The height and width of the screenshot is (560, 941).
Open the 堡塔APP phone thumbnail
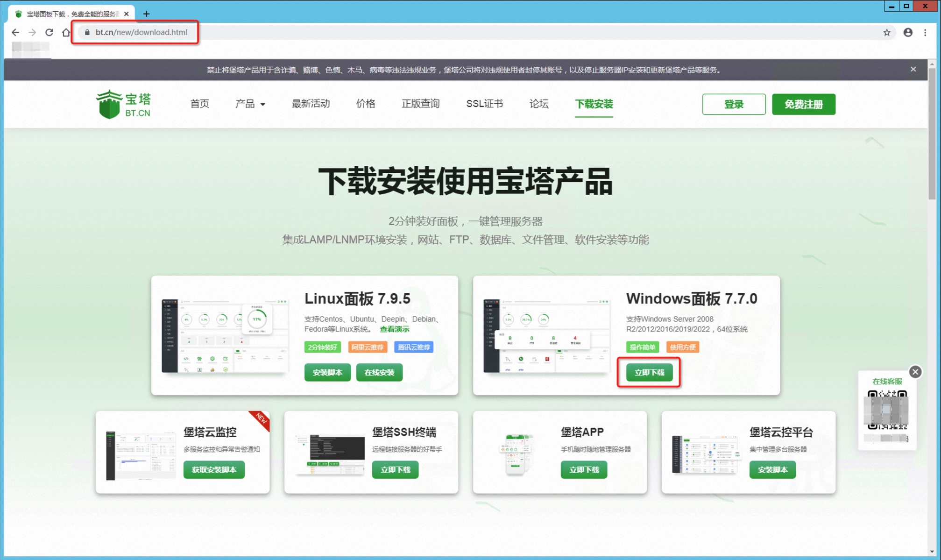click(516, 454)
